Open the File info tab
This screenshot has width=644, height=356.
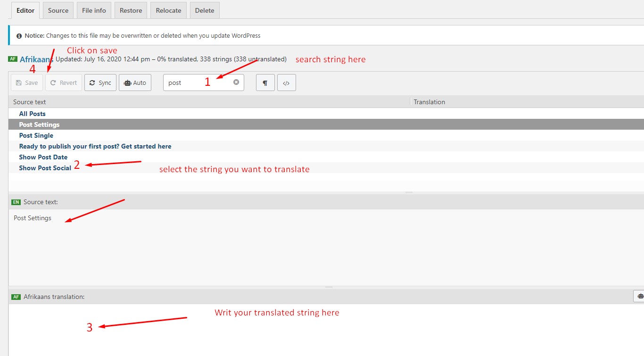point(94,10)
